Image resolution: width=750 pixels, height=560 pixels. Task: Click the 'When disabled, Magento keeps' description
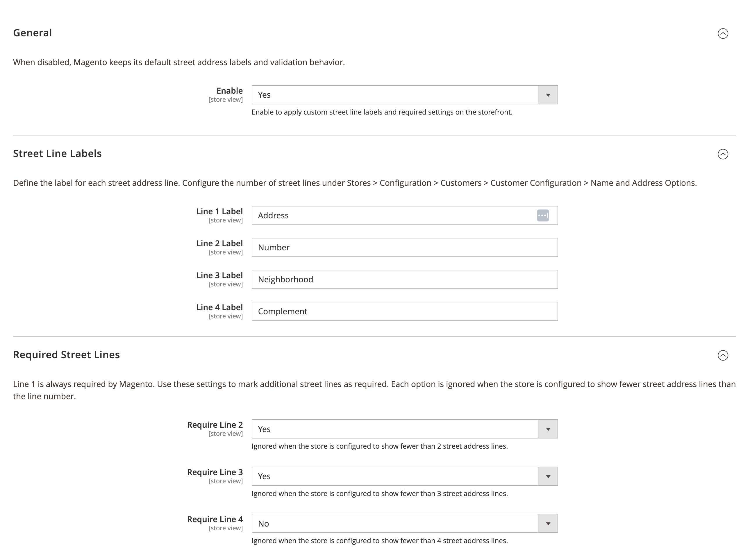tap(179, 62)
